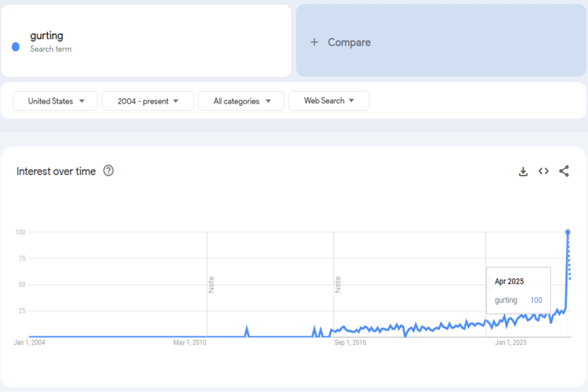Share the Interest over time chart

564,171
